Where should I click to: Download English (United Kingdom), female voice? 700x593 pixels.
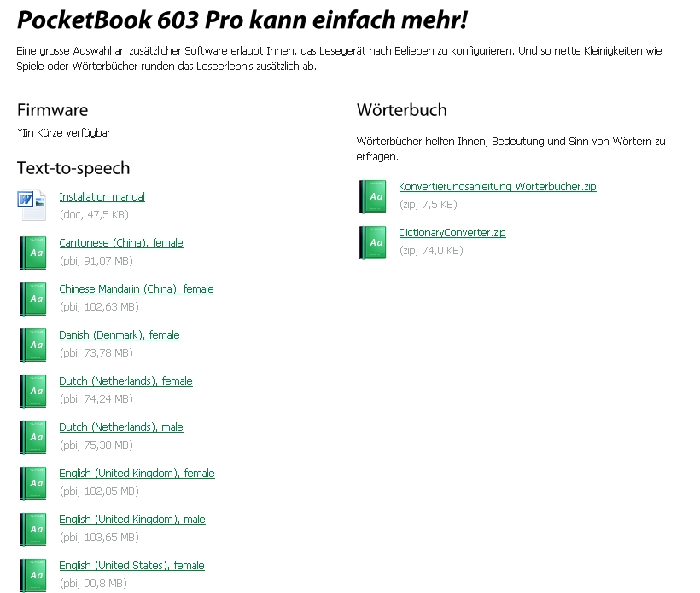click(x=137, y=473)
